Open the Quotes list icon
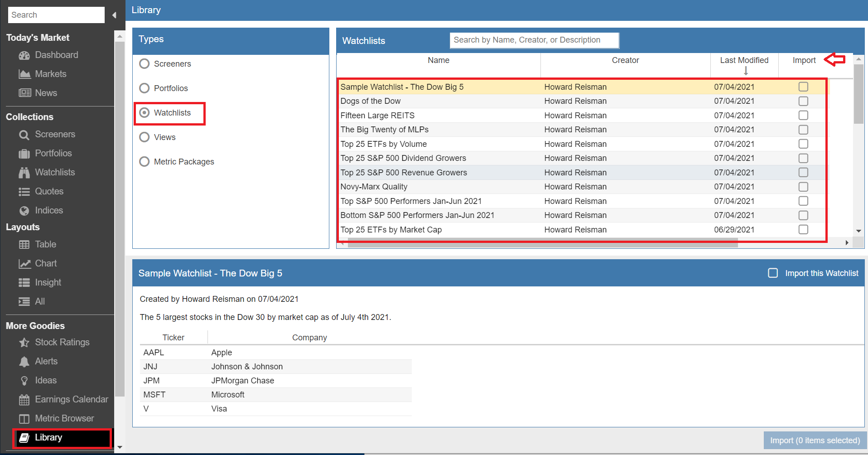The width and height of the screenshot is (868, 455). 24,192
